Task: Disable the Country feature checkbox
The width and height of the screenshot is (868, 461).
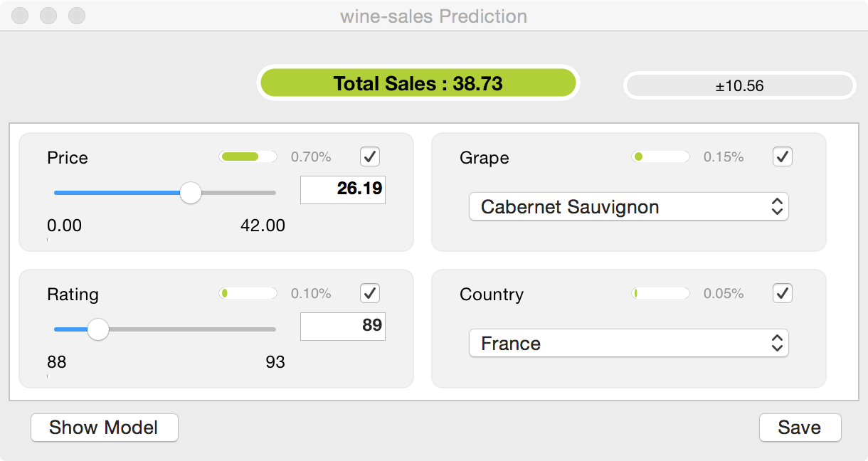Action: (783, 293)
